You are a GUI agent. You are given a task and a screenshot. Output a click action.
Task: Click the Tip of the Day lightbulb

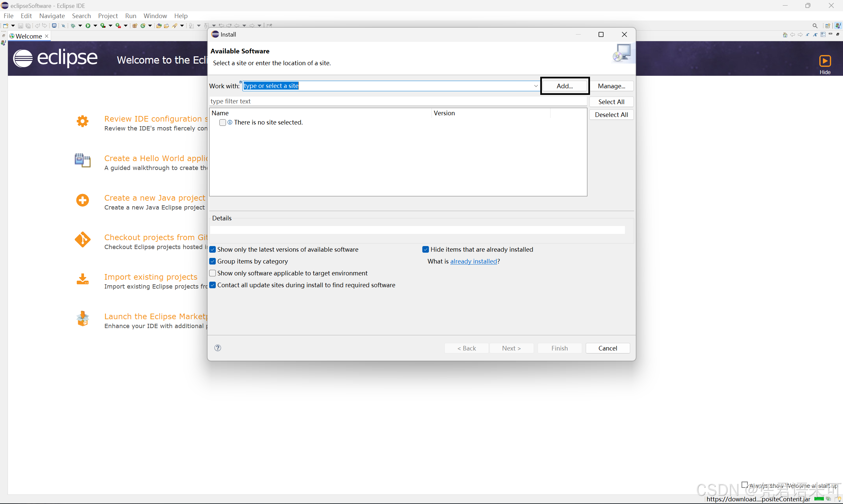[840, 499]
